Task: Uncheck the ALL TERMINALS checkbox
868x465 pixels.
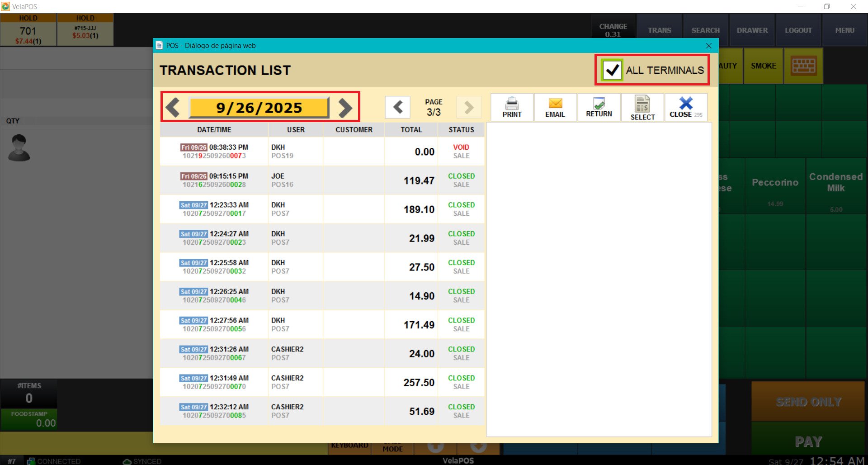Action: click(x=612, y=70)
